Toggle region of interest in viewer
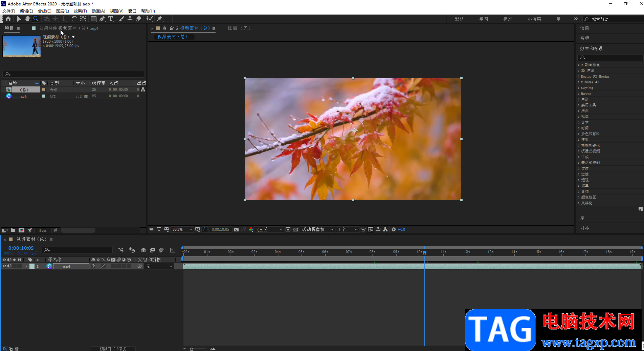Screen dimensions: 644x351 pos(288,230)
